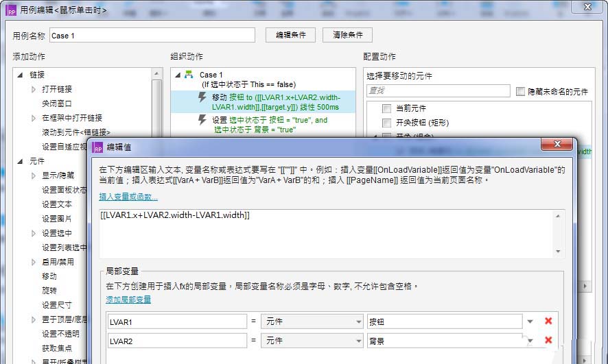The height and width of the screenshot is (364, 608).
Task: Click the 按钮 widget value field
Action: 445,321
